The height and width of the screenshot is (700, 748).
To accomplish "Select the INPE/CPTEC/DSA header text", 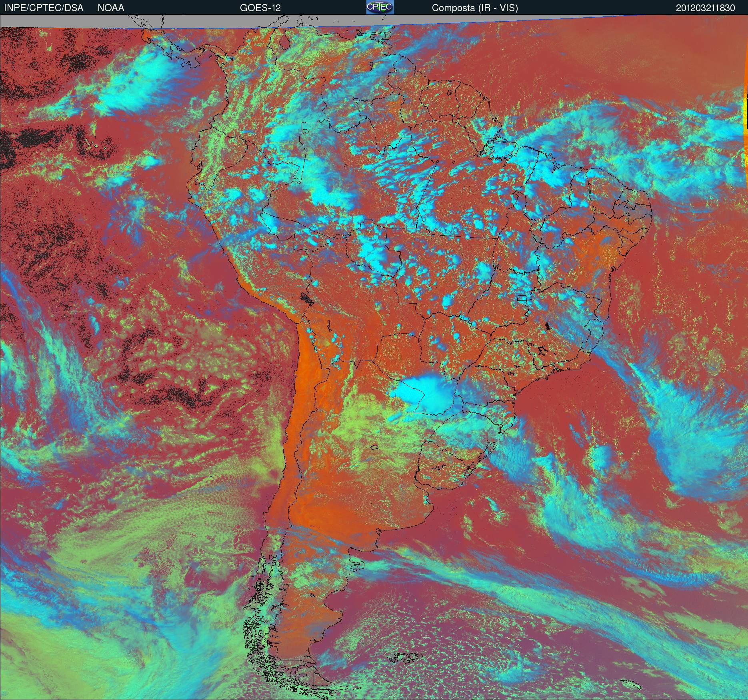I will click(x=44, y=8).
